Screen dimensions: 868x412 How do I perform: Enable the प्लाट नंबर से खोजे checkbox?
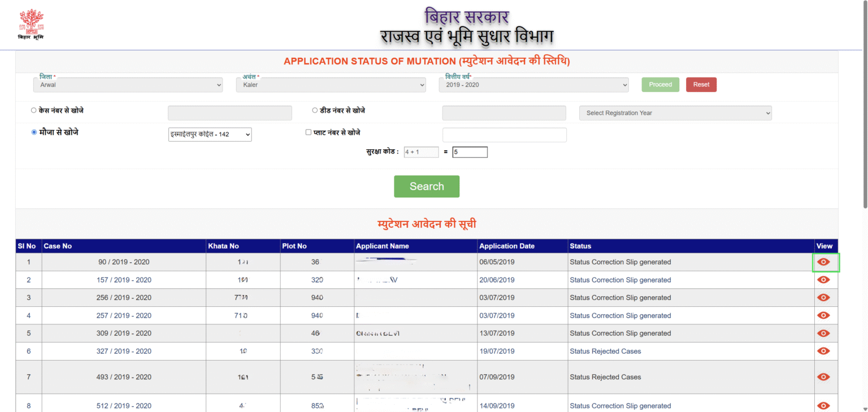308,132
